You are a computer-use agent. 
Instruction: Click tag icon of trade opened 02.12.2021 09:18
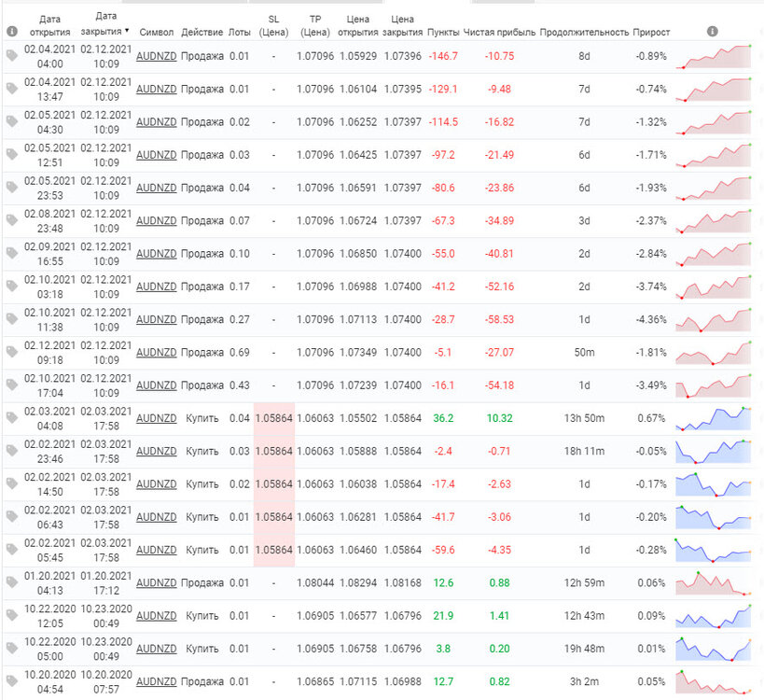point(12,352)
